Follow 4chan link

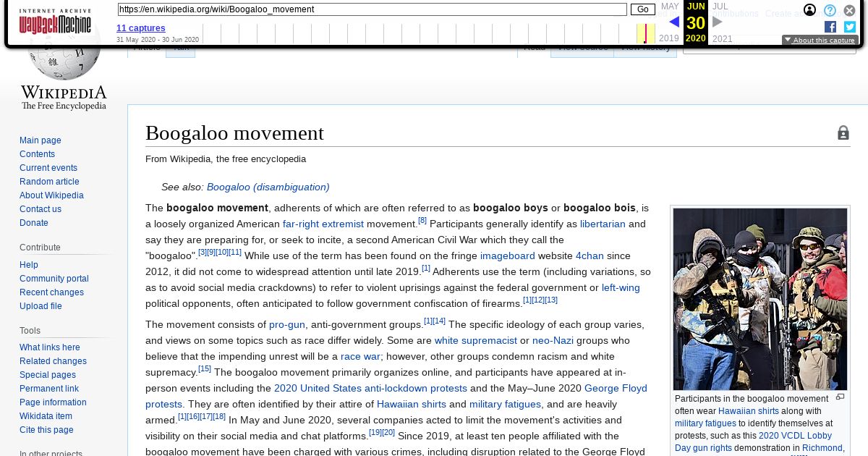[590, 256]
